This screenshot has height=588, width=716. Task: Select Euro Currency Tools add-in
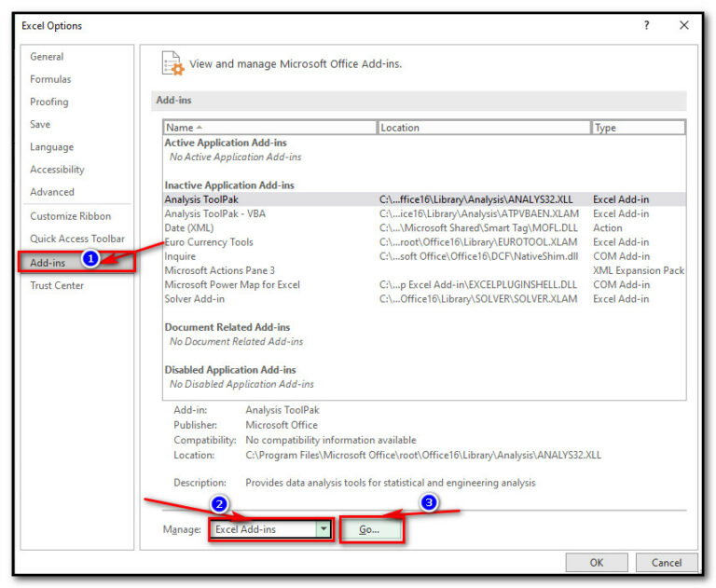pos(209,242)
